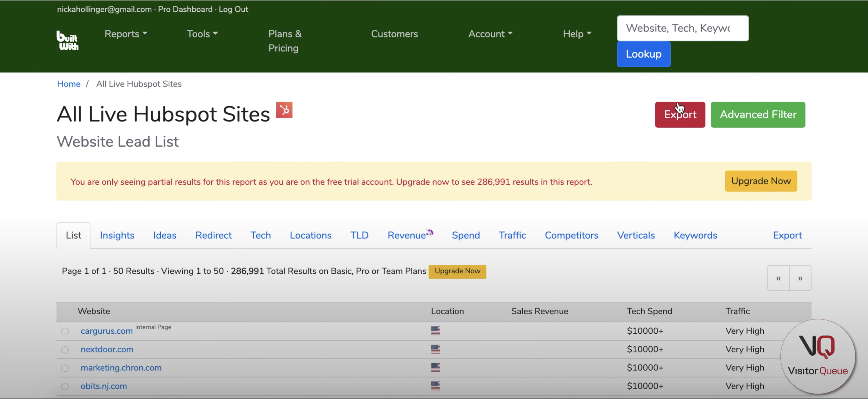The width and height of the screenshot is (868, 399).
Task: Switch to the Insights tab
Action: 117,235
